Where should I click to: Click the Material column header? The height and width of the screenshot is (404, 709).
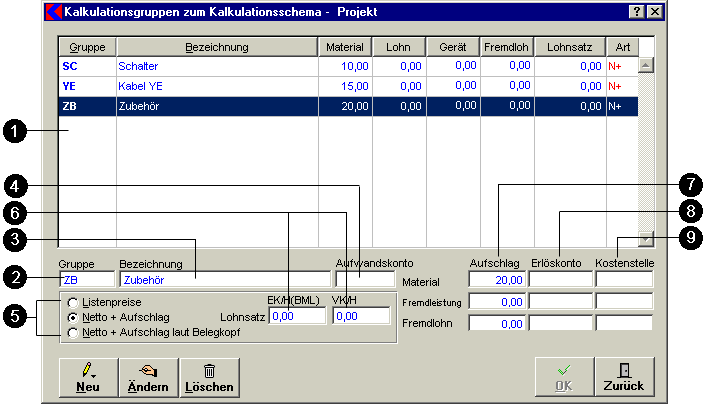(344, 47)
